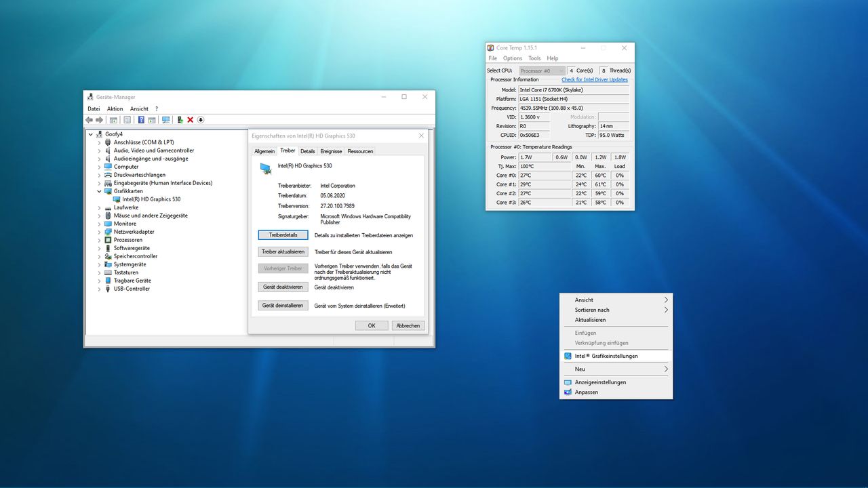The height and width of the screenshot is (488, 868).
Task: Expand Audio, Video und Gamecontroller node
Action: [100, 150]
